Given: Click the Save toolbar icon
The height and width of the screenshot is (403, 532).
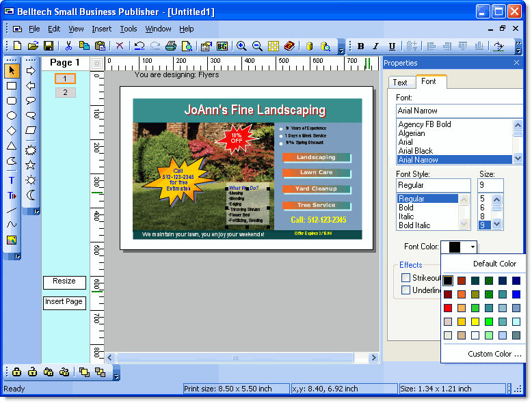Looking at the screenshot, I should 49,46.
